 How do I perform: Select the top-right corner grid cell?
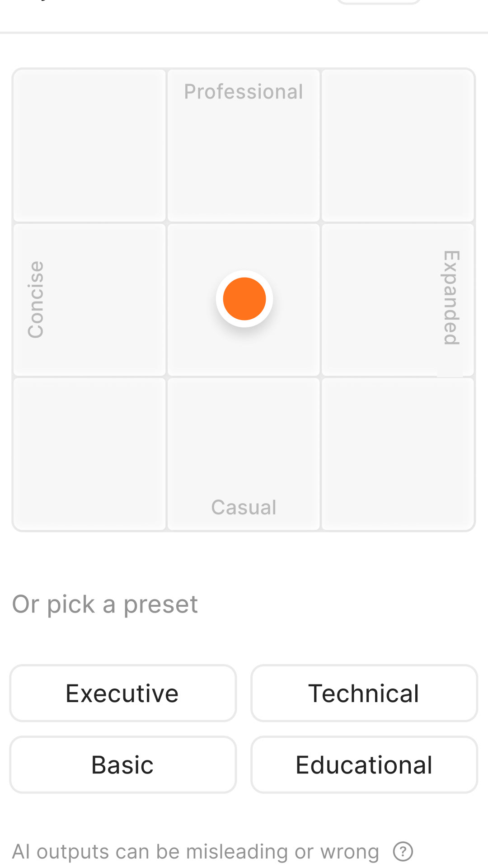pos(398,145)
